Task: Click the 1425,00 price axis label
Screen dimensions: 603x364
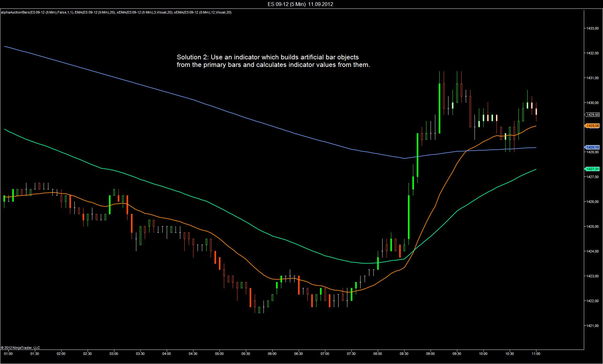Action: pyautogui.click(x=592, y=226)
